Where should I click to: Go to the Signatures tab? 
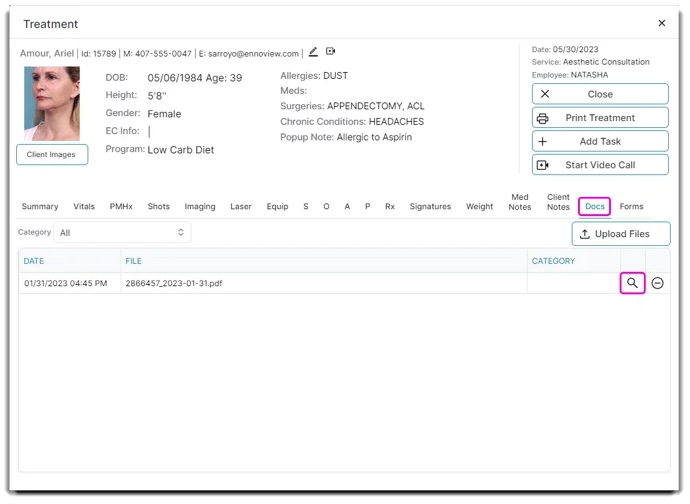[x=430, y=207]
